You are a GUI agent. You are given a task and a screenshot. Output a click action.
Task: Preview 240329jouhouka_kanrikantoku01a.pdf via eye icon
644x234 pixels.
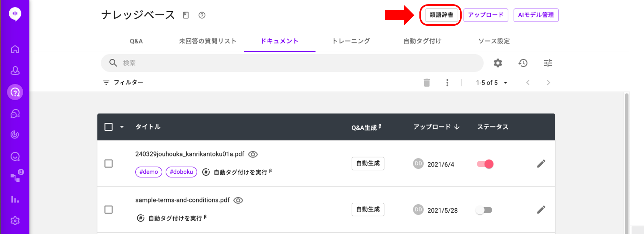(253, 154)
